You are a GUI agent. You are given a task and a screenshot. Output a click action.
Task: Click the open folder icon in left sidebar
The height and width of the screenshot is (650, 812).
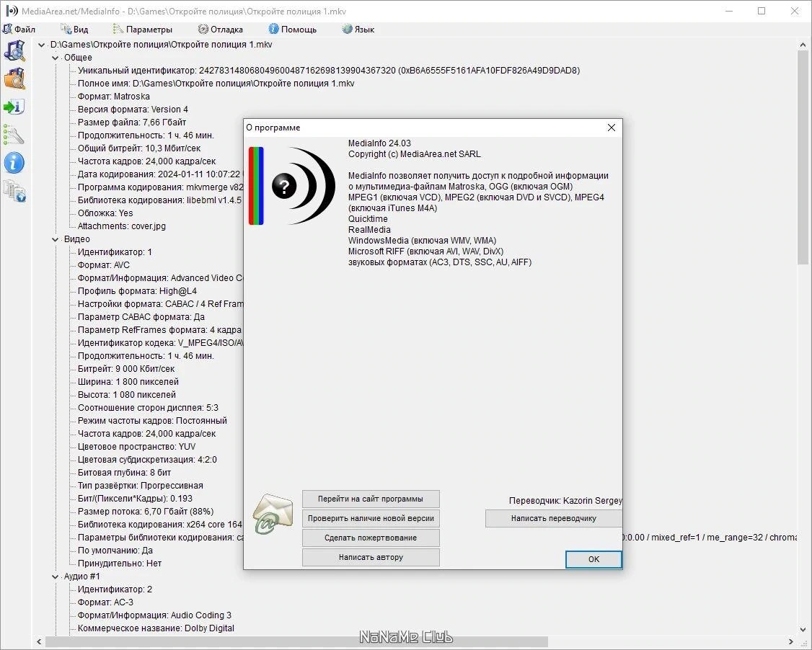pyautogui.click(x=14, y=79)
